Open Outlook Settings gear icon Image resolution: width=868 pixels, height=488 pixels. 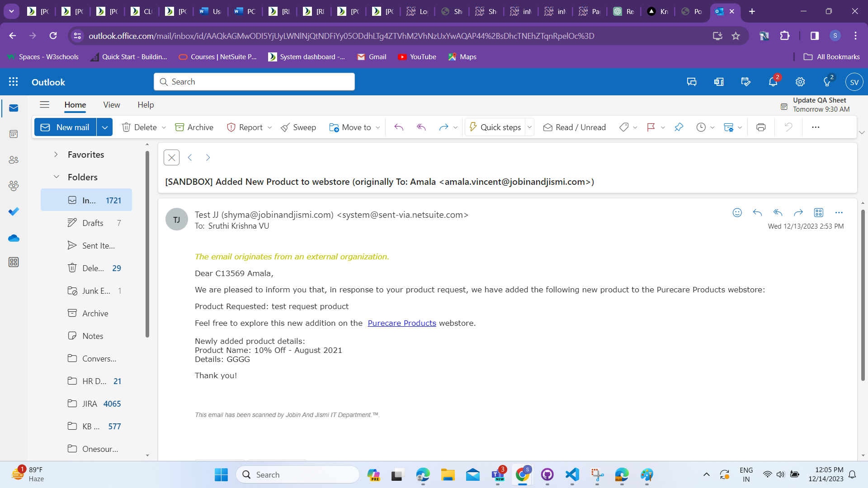click(800, 82)
